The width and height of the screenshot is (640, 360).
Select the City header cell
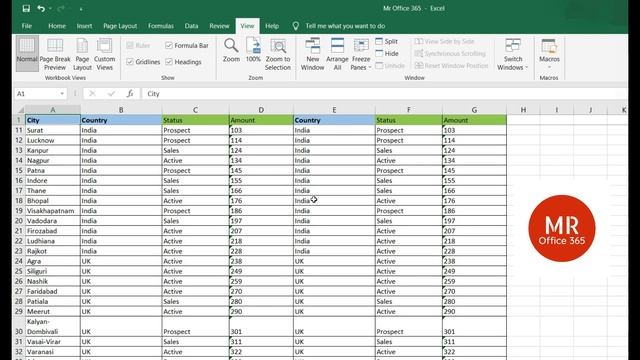53,120
